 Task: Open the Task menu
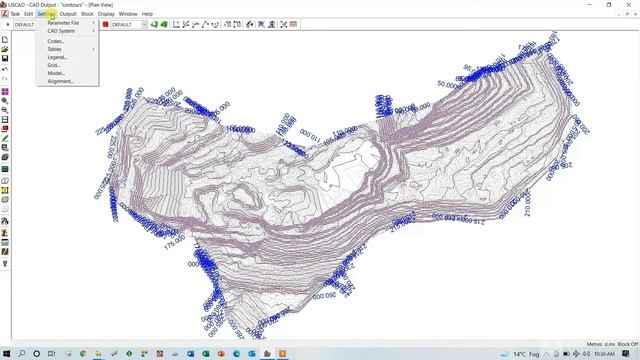click(15, 14)
